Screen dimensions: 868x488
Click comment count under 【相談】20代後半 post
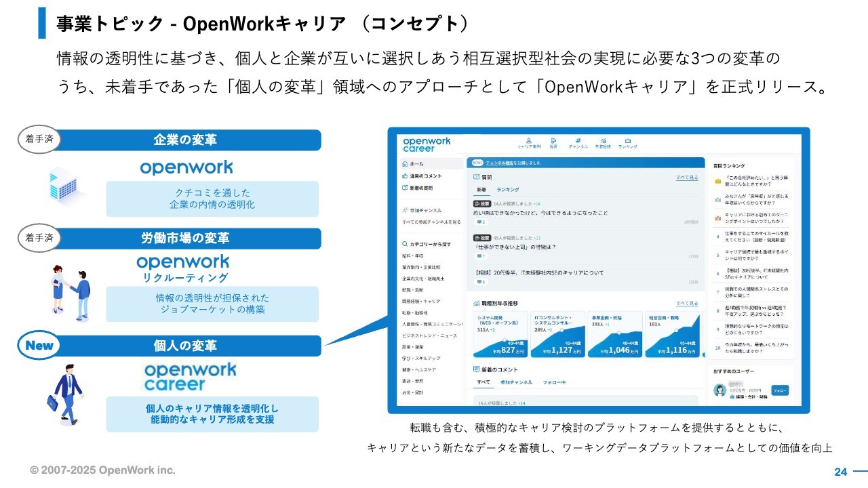(481, 281)
